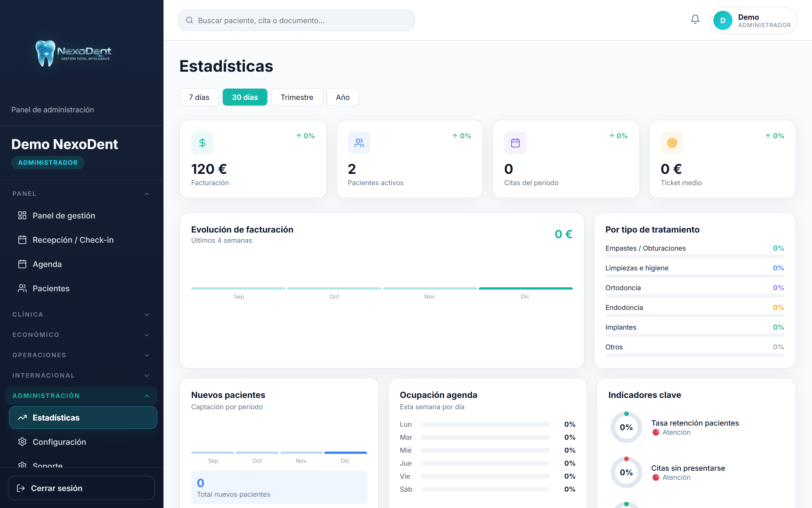Click the Pacientes sidebar people icon
Image resolution: width=812 pixels, height=508 pixels.
coord(22,288)
